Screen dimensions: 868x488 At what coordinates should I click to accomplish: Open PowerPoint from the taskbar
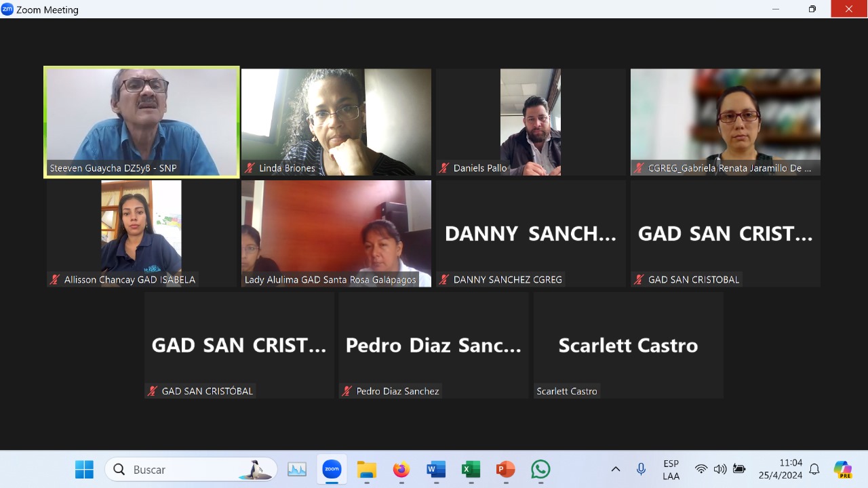[505, 469]
